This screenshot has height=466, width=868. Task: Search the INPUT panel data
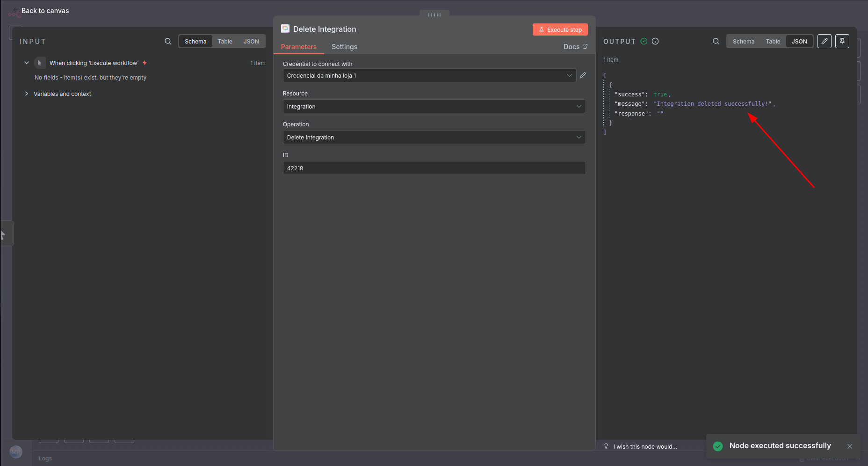[168, 41]
